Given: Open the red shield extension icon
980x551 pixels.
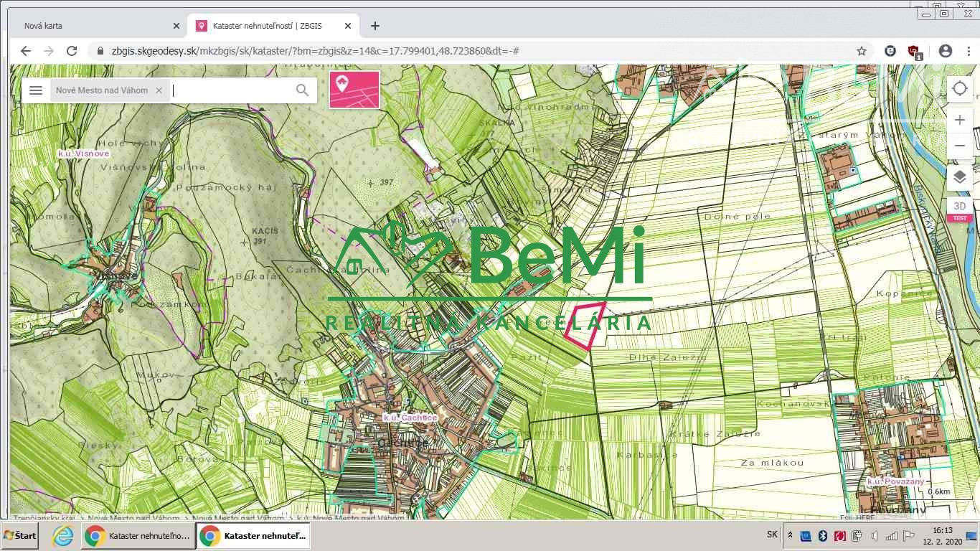Looking at the screenshot, I should [914, 52].
